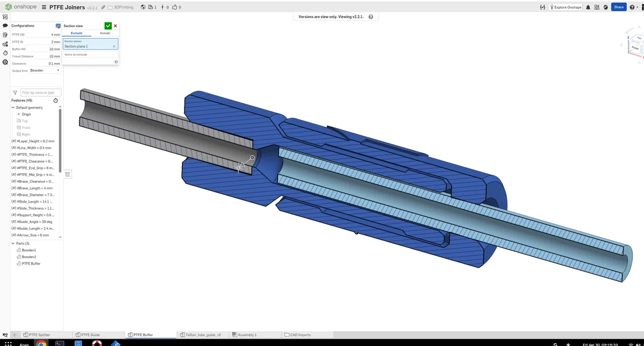
Task: Toggle the panel collapse icon beside feature list
Action: [68, 174]
